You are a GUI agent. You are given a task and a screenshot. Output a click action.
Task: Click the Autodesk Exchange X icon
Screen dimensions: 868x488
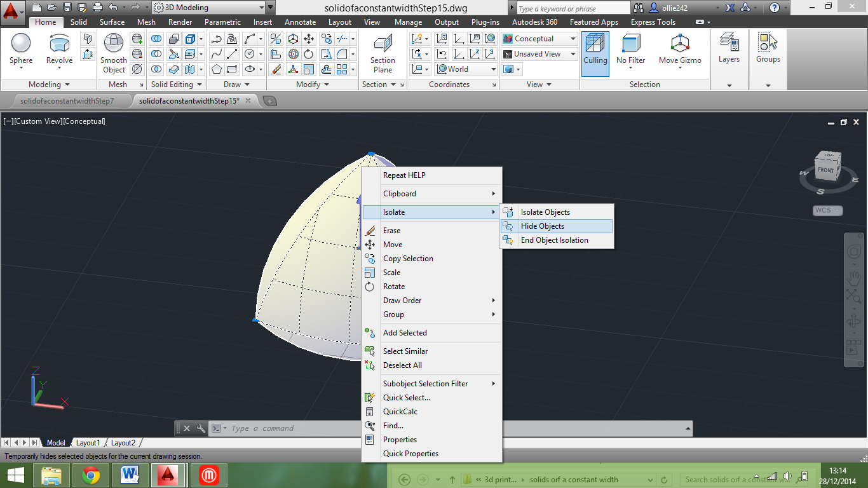[x=730, y=8]
